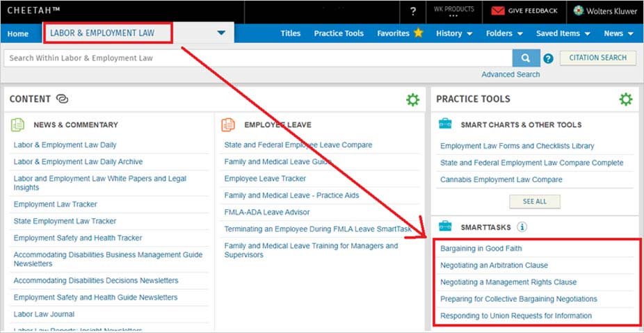This screenshot has width=644, height=333.
Task: Click the Favorites star icon
Action: click(418, 33)
